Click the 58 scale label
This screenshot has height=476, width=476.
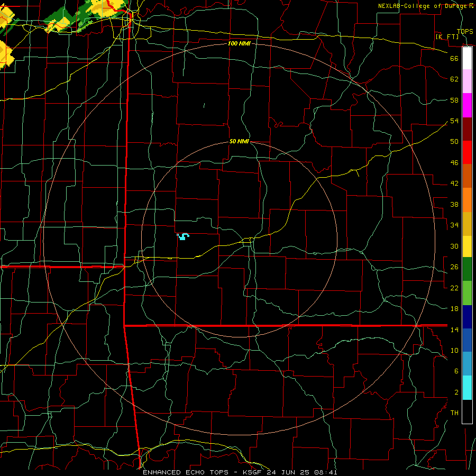click(454, 100)
